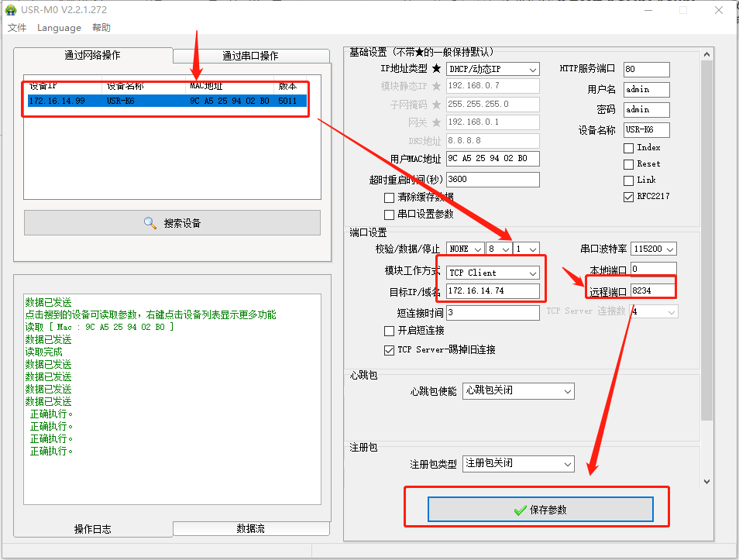Toggle the RFC2217 checkbox

pos(628,197)
